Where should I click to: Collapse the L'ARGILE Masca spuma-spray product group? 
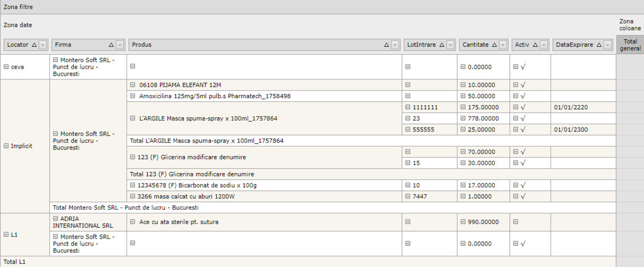(133, 118)
